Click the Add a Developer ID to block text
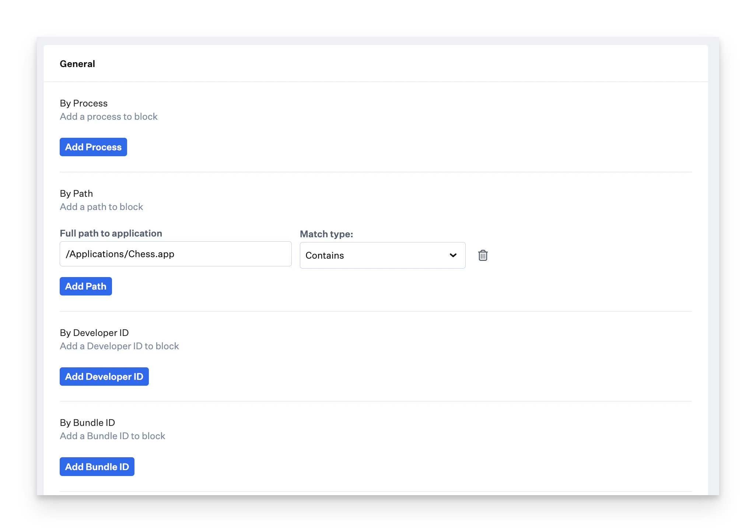Image resolution: width=756 pixels, height=532 pixels. pyautogui.click(x=119, y=346)
